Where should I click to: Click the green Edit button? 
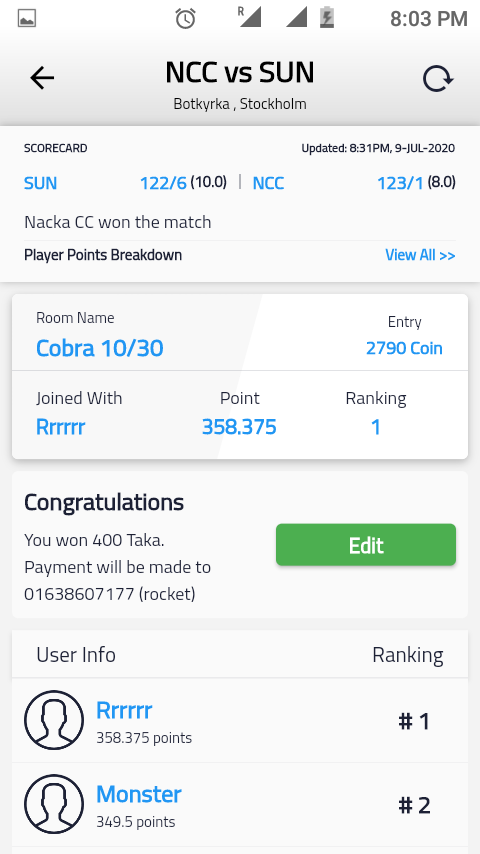366,545
